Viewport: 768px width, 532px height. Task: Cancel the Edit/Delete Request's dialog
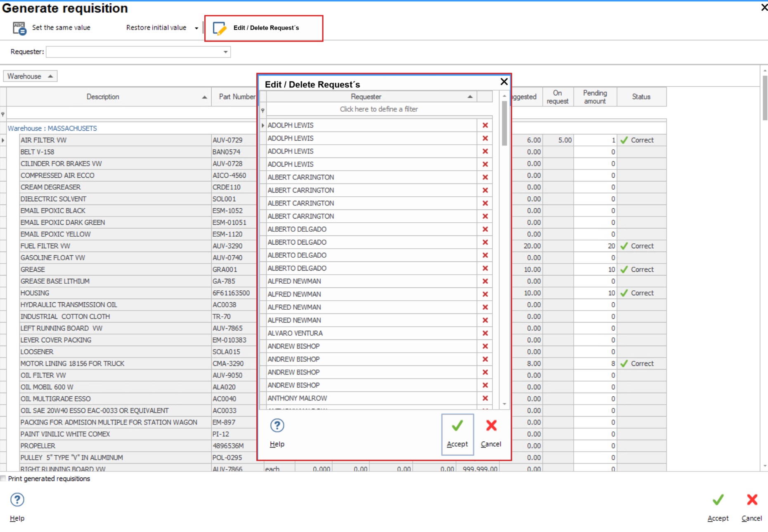491,434
